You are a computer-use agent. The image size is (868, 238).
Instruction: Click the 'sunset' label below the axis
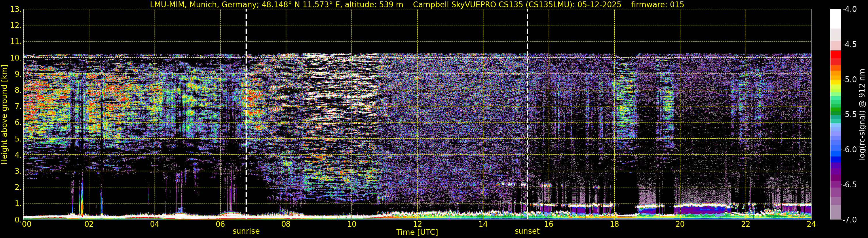click(x=527, y=231)
